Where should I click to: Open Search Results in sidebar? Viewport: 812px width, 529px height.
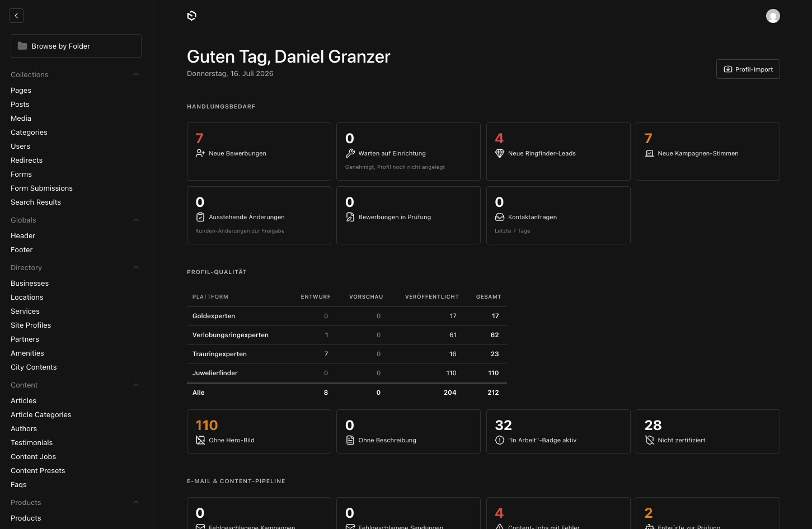pyautogui.click(x=36, y=202)
